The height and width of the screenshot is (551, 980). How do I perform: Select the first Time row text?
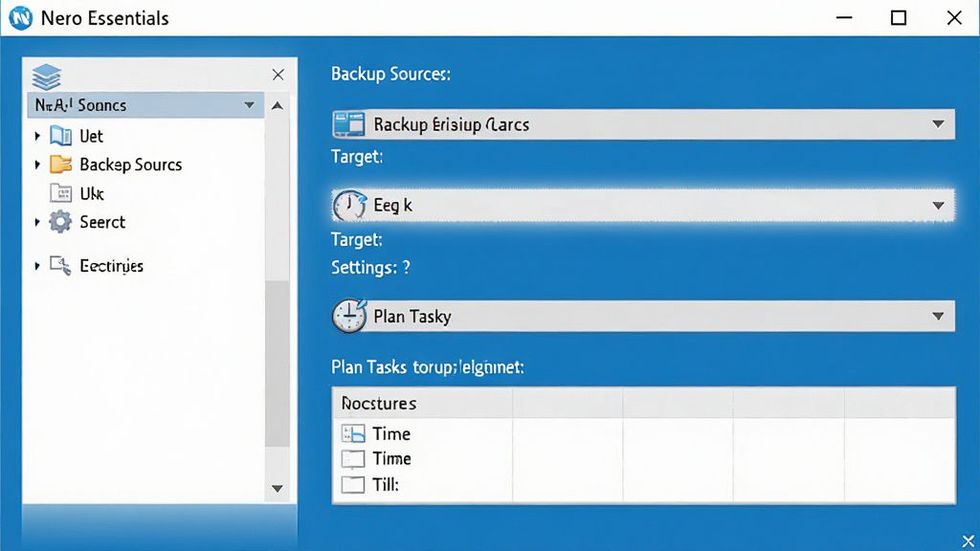[391, 433]
